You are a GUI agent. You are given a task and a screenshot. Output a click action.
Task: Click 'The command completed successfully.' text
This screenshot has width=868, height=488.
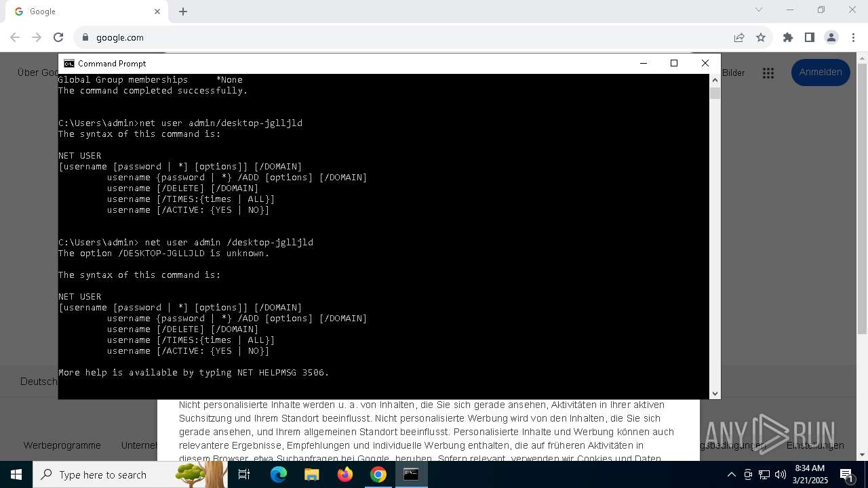tap(153, 91)
